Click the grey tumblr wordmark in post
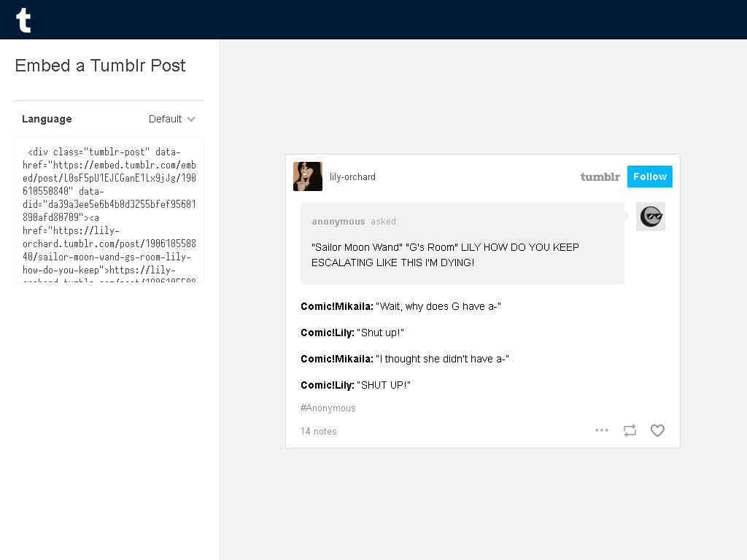 (600, 176)
